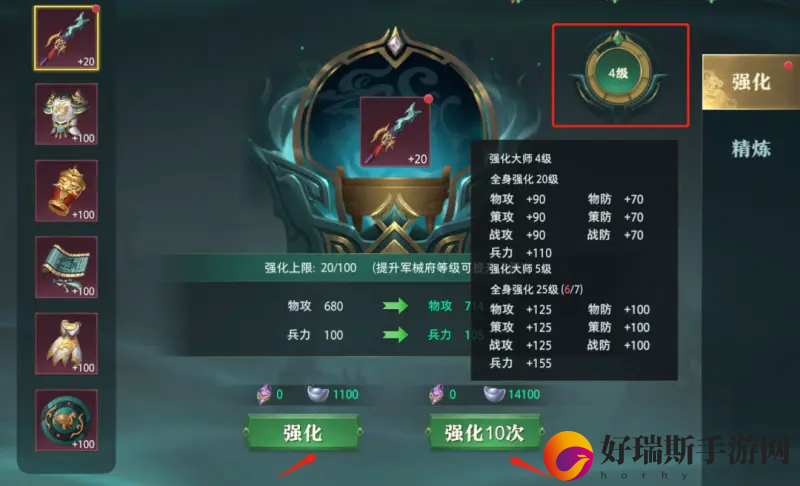Click the purple crystal icon above 强化10次
800x486 pixels.
(x=436, y=394)
